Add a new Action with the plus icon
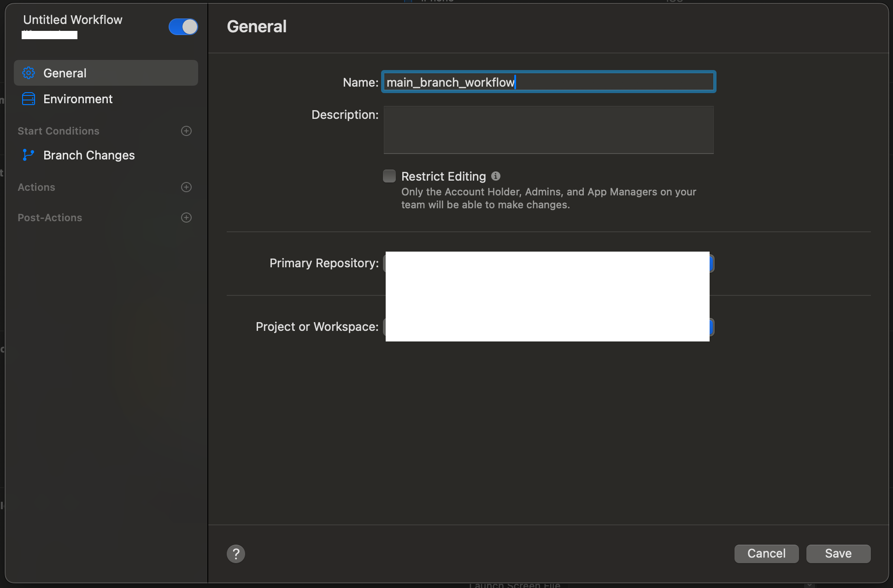 [x=186, y=187]
